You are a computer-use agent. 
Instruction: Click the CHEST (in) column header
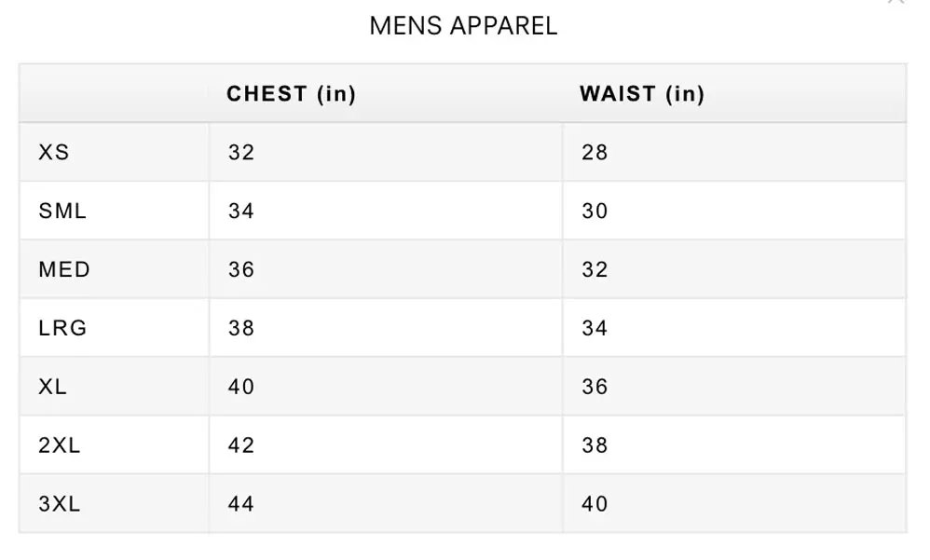(291, 94)
